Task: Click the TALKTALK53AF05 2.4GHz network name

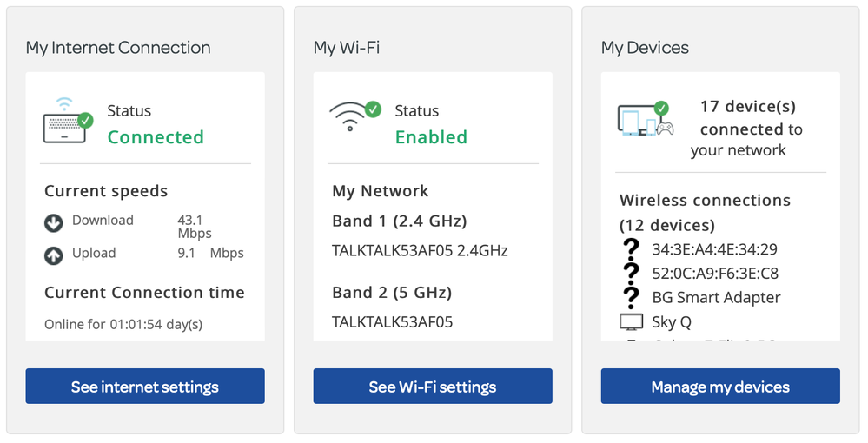Action: click(x=420, y=251)
